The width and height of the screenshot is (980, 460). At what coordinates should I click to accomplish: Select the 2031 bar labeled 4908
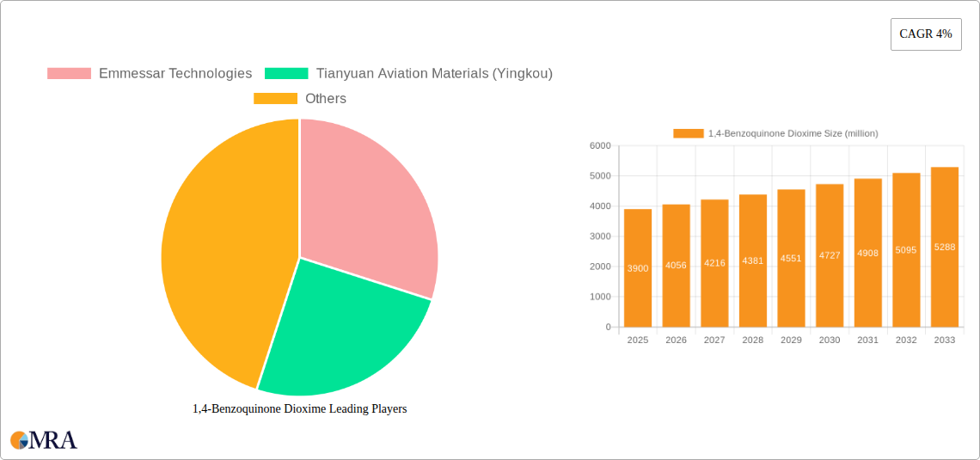(x=868, y=253)
